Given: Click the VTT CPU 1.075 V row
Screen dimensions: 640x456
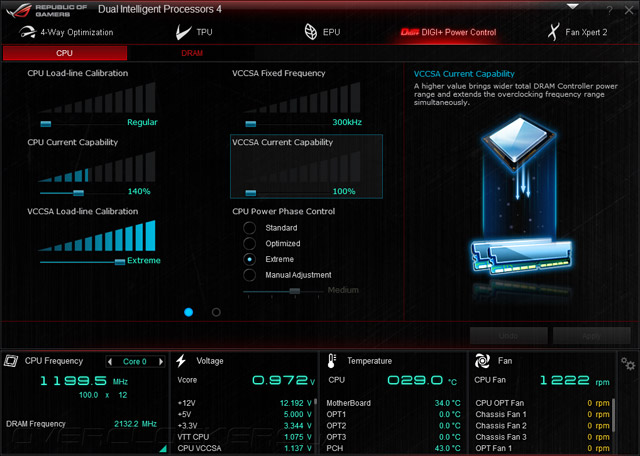Looking at the screenshot, I should pyautogui.click(x=244, y=437).
